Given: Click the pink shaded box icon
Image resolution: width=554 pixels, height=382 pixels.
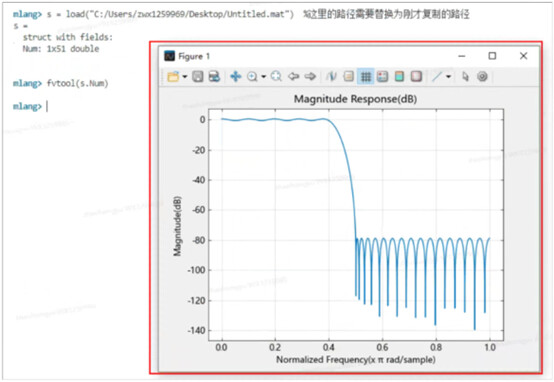Looking at the screenshot, I should (416, 76).
